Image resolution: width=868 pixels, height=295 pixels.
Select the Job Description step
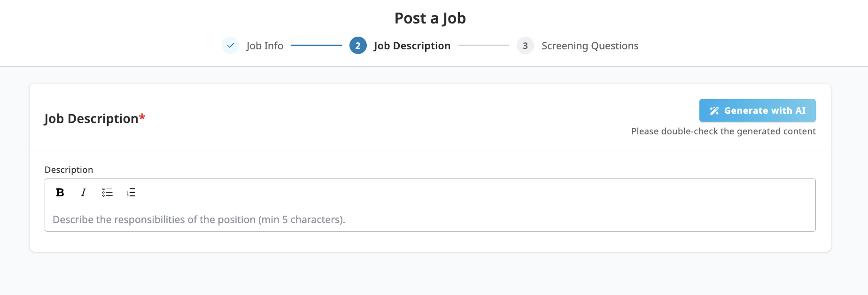point(412,46)
